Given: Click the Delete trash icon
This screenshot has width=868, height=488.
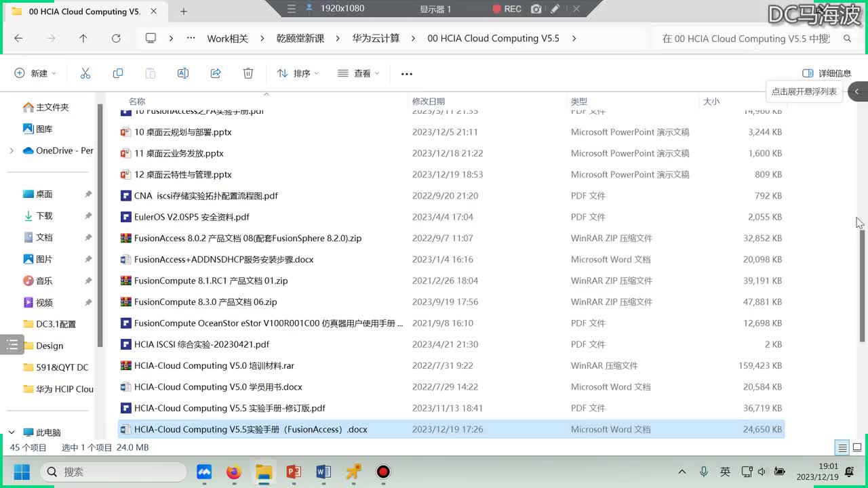Looking at the screenshot, I should (x=248, y=73).
